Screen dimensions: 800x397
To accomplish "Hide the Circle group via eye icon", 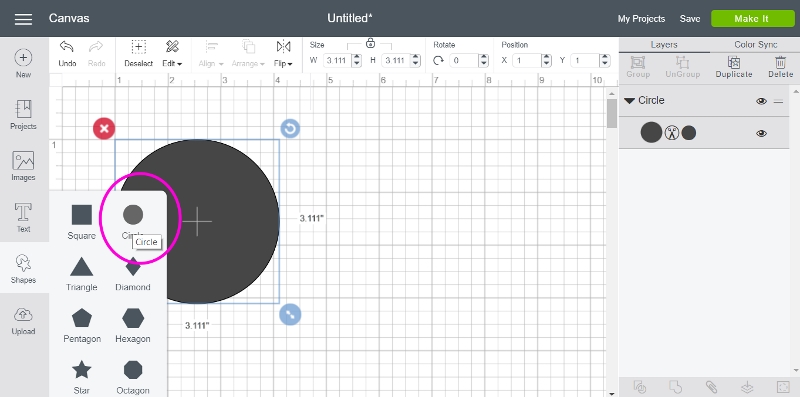I will (761, 101).
